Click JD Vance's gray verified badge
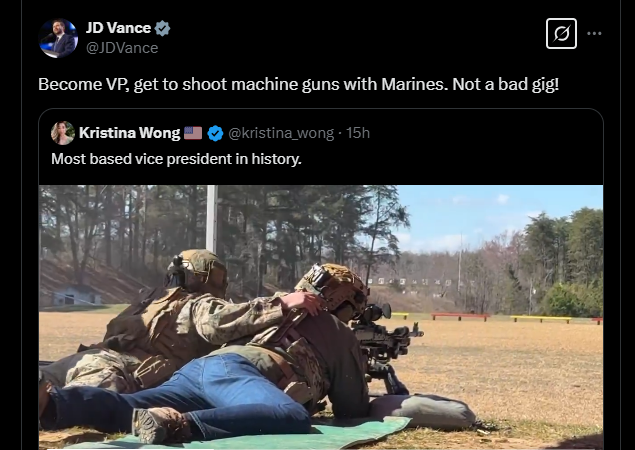This screenshot has height=450, width=635. [x=163, y=28]
